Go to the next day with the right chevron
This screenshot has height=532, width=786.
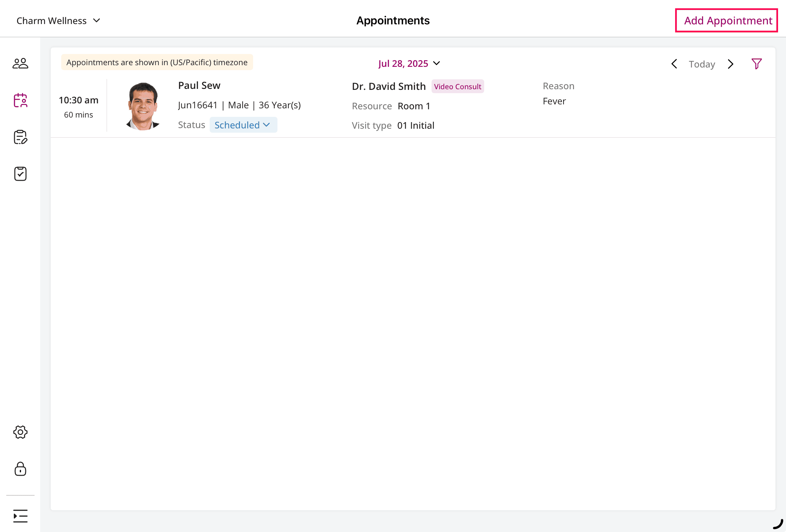(730, 64)
